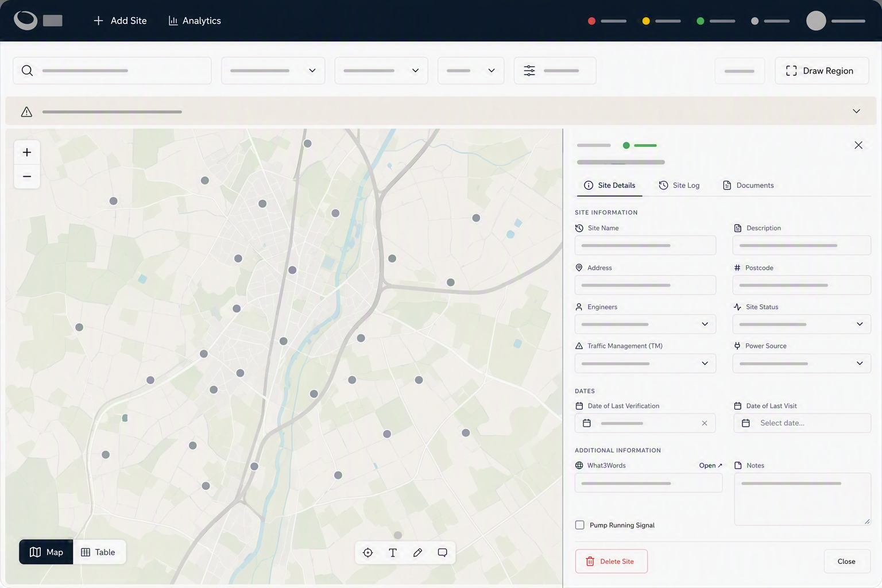Expand the alert banner chevron
This screenshot has width=882, height=588.
[856, 111]
